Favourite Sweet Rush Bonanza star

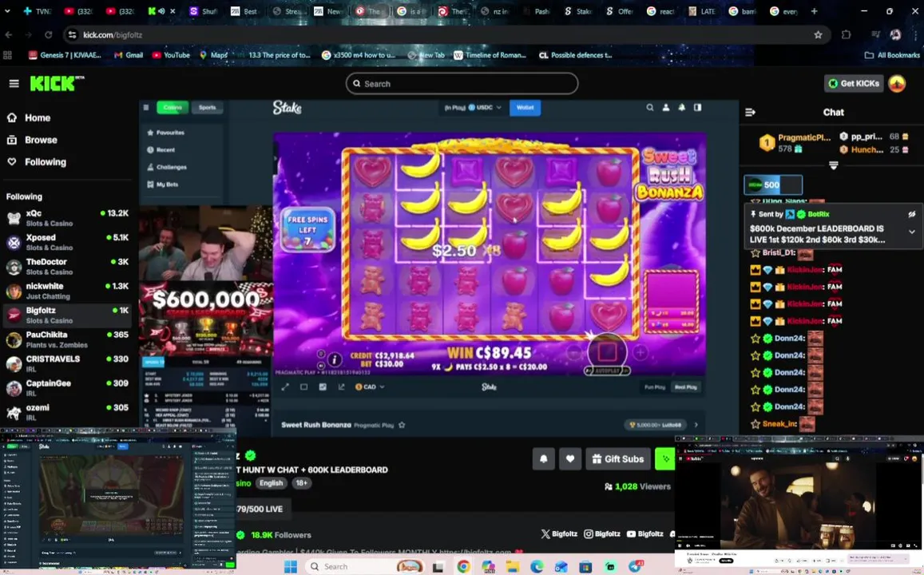click(x=402, y=425)
